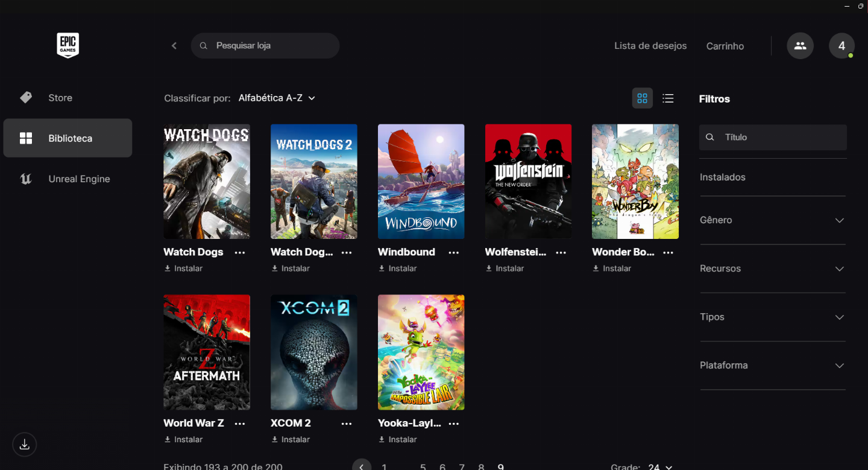The height and width of the screenshot is (470, 868).
Task: Go to page 5
Action: tap(423, 466)
